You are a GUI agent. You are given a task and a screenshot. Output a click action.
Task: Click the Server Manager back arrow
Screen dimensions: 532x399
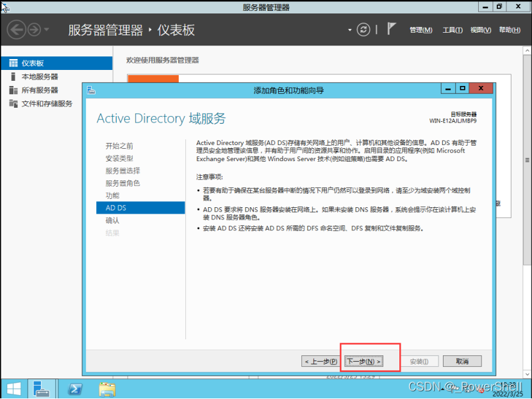pyautogui.click(x=16, y=30)
